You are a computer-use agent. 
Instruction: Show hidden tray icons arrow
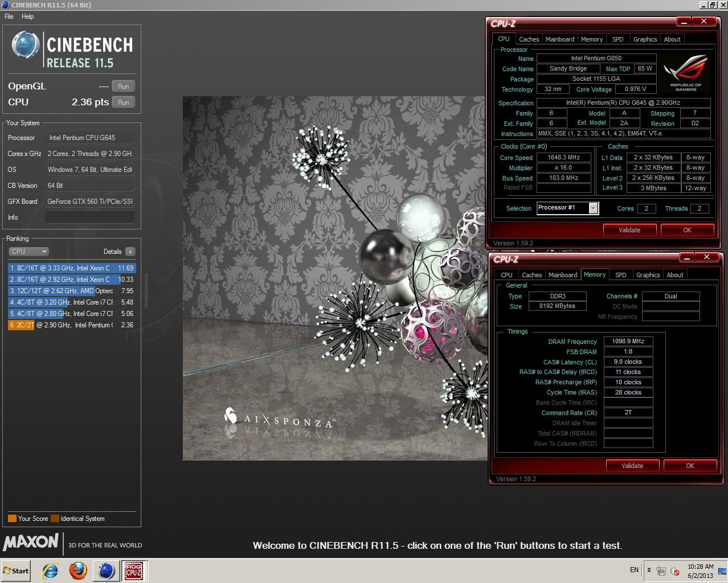point(649,570)
